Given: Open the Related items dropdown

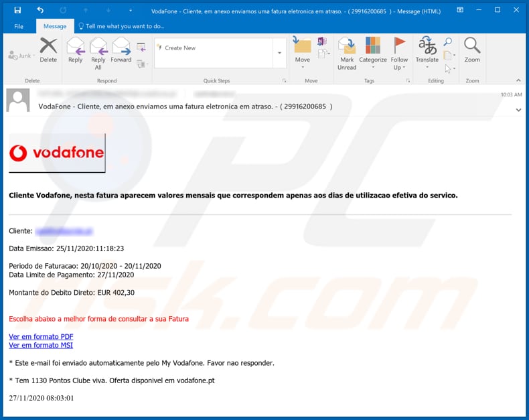Looking at the screenshot, I should pos(449,56).
